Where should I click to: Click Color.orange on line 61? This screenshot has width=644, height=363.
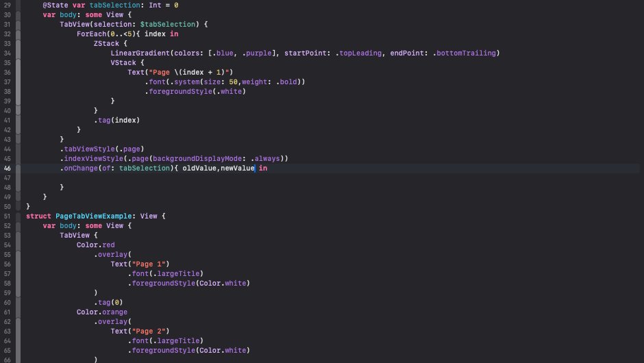[102, 312]
